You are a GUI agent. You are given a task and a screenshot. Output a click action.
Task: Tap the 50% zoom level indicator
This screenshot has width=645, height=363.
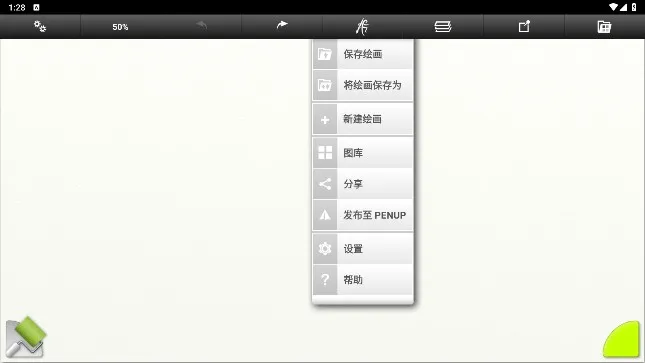[x=120, y=27]
